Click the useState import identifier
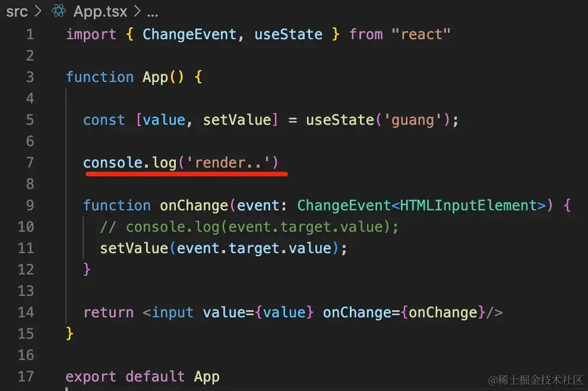The width and height of the screenshot is (588, 391). [289, 34]
